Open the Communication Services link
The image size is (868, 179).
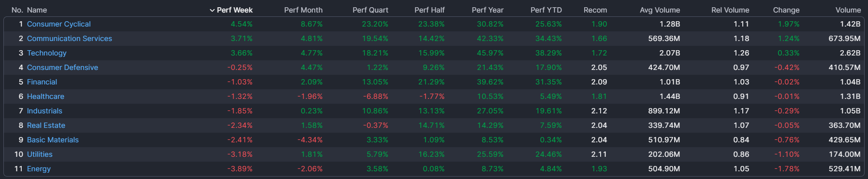(x=69, y=39)
